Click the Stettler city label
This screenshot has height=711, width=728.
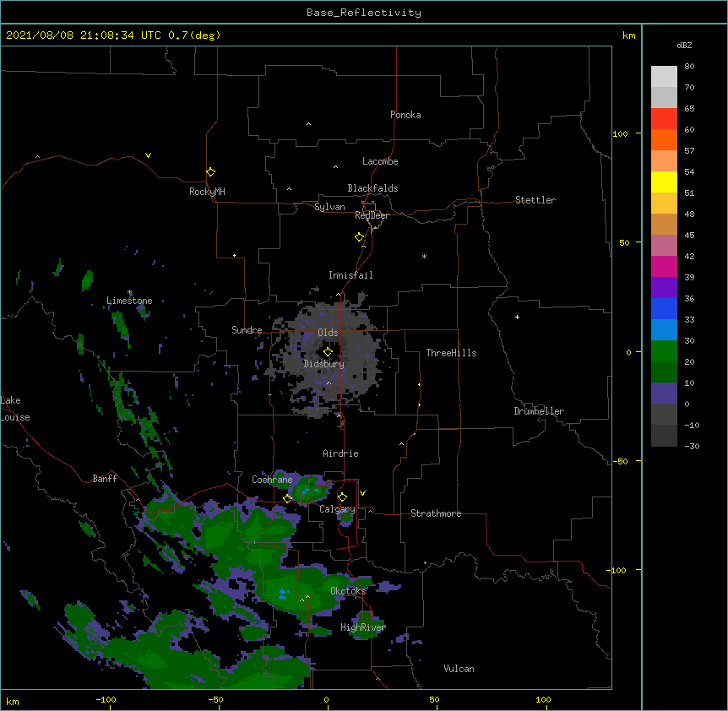tap(535, 200)
